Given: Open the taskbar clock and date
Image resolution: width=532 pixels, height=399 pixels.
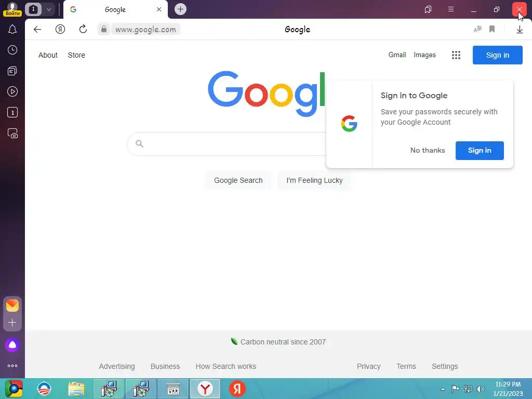Looking at the screenshot, I should coord(508,389).
